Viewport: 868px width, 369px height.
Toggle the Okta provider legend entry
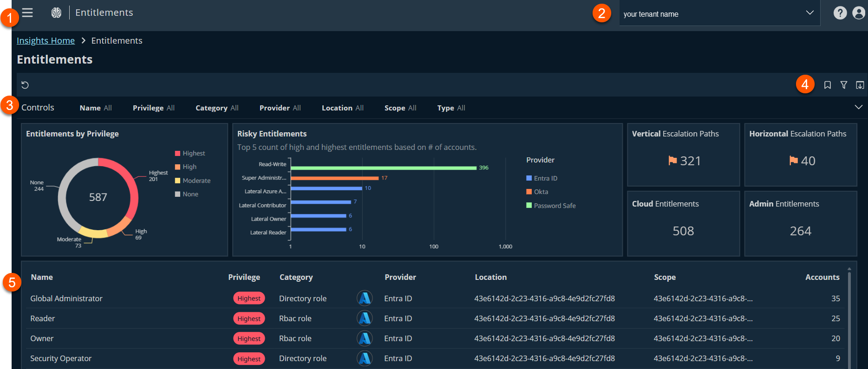537,192
